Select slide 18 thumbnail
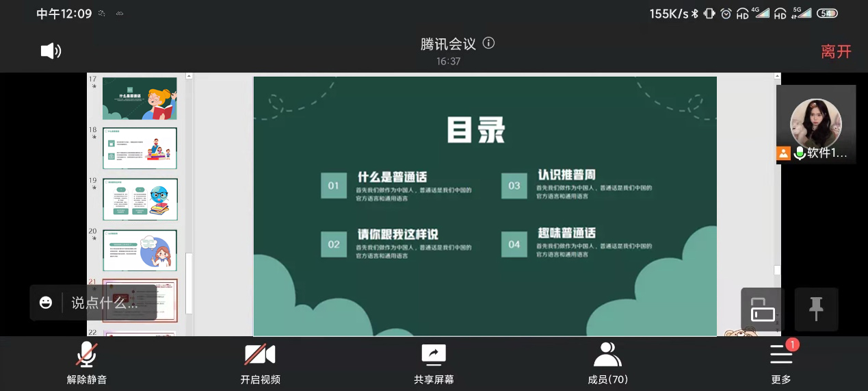This screenshot has height=391, width=868. 140,148
